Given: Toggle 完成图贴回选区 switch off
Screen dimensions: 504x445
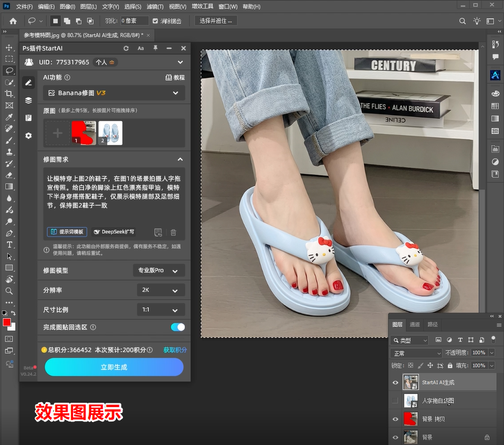Looking at the screenshot, I should pos(178,327).
